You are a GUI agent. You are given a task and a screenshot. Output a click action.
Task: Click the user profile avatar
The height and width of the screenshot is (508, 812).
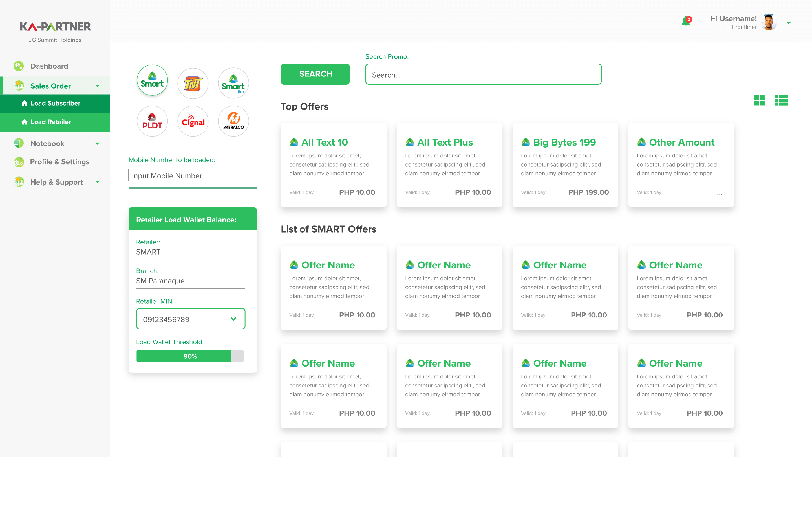click(769, 23)
